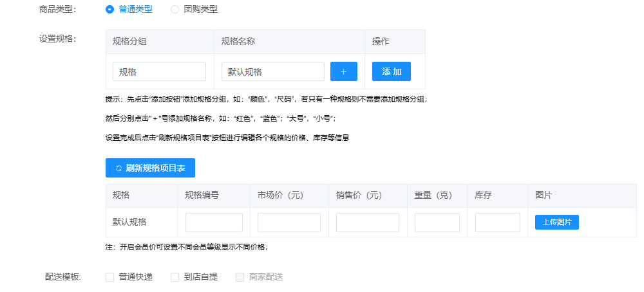Click the 默认规格 cell in the spec table
The image size is (644, 292).
click(x=129, y=222)
